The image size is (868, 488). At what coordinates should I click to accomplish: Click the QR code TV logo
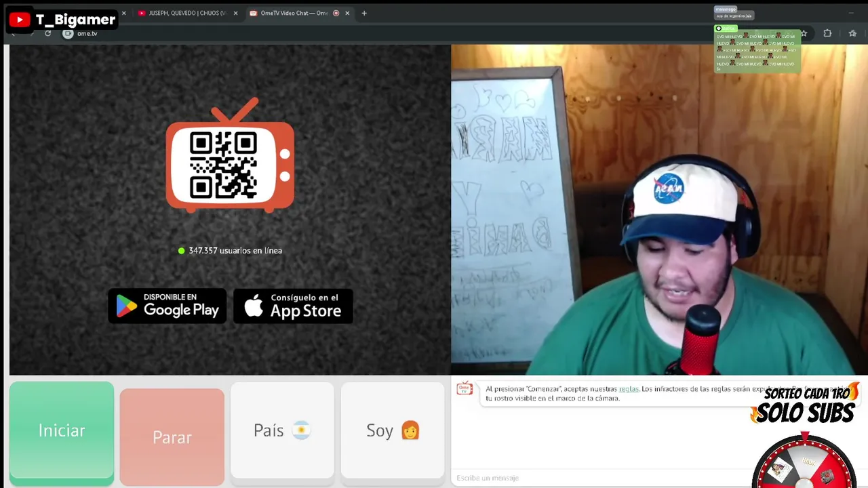point(230,156)
